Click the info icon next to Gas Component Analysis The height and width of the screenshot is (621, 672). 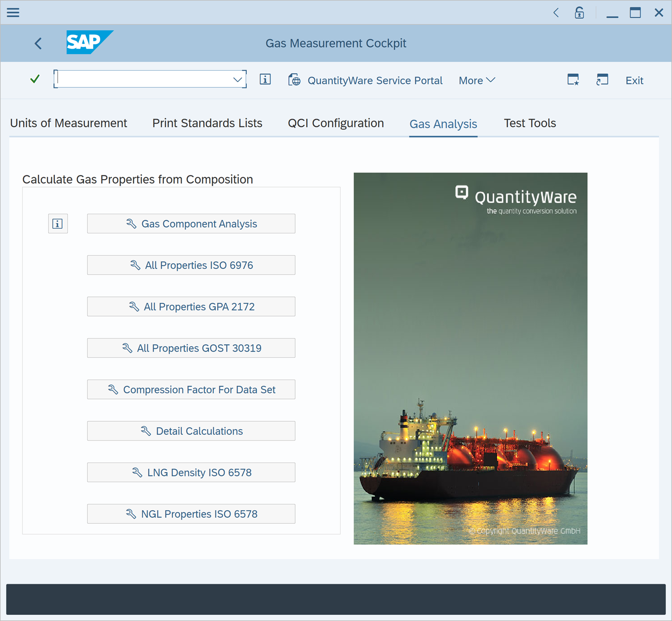[x=58, y=224]
